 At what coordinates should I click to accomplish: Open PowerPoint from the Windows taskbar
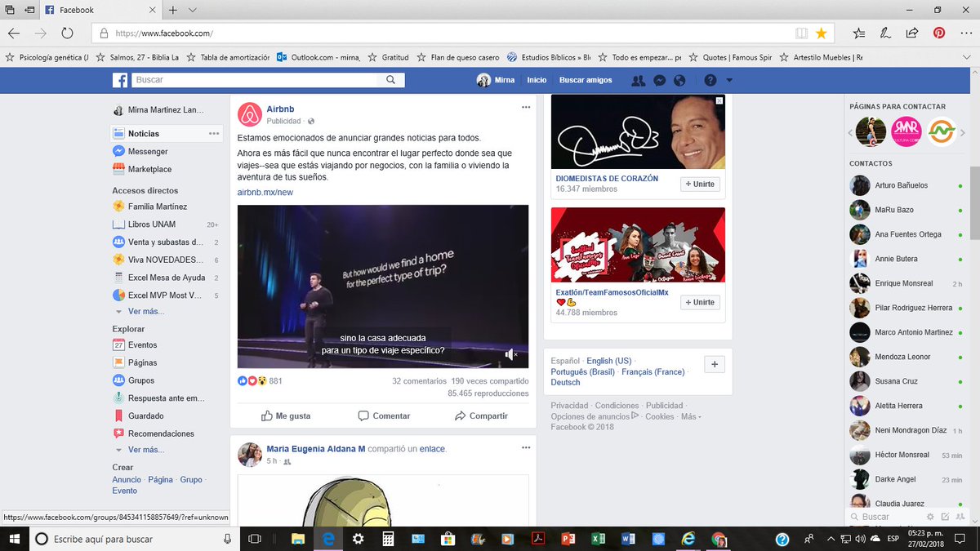coord(568,539)
